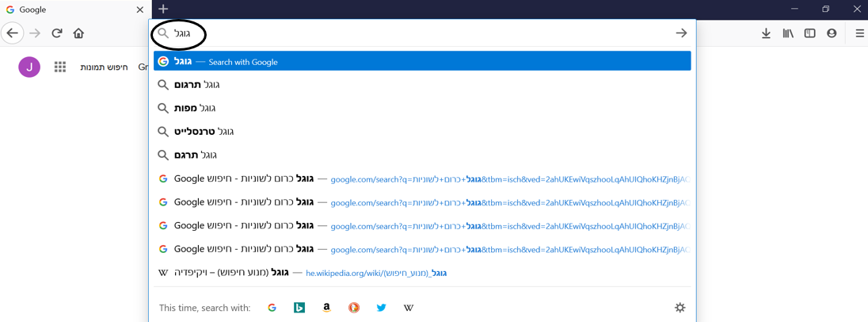868x322 pixels.
Task: Click the go arrow in address bar
Action: pos(681,33)
